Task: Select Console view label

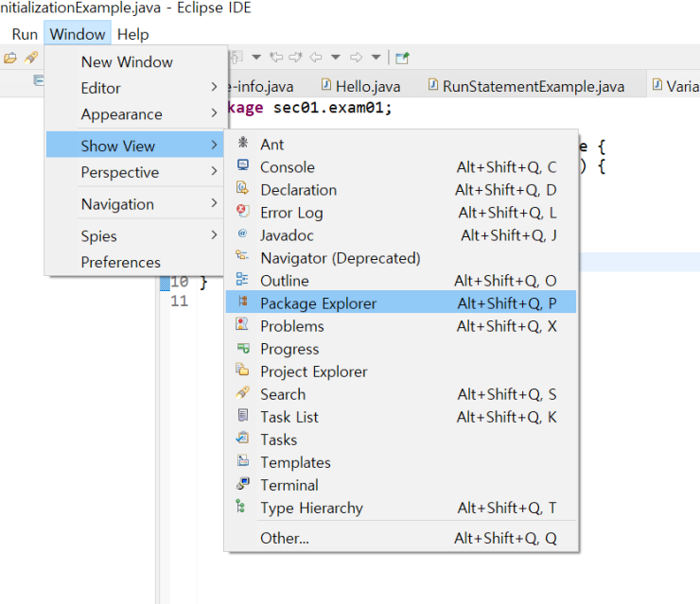Action: coord(288,167)
